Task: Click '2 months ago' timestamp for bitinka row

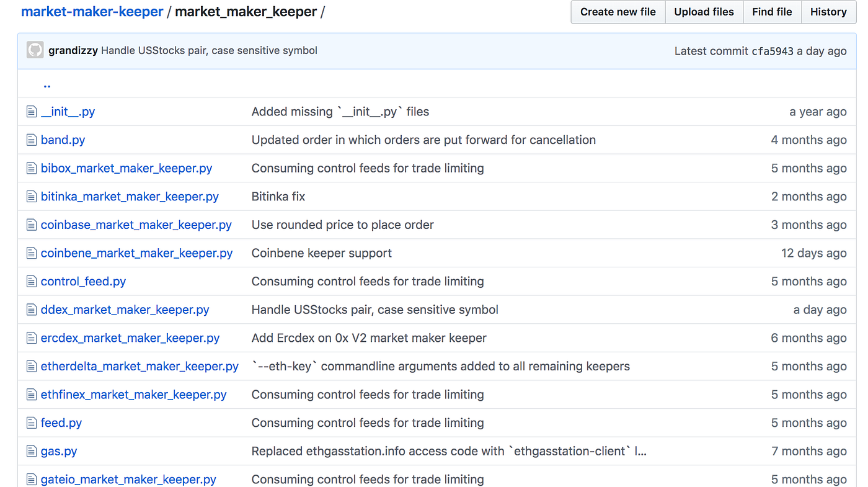Action: coord(809,197)
